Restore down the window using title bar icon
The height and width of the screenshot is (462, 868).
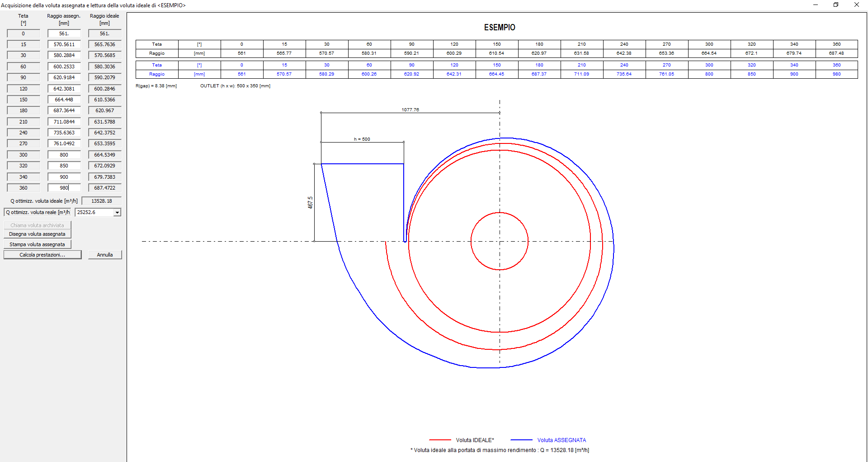click(x=836, y=5)
